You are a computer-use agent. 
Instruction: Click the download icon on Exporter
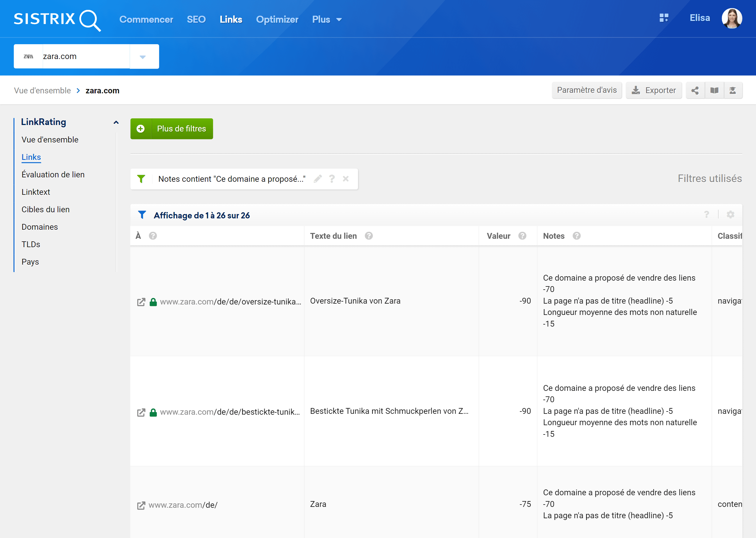(x=636, y=90)
